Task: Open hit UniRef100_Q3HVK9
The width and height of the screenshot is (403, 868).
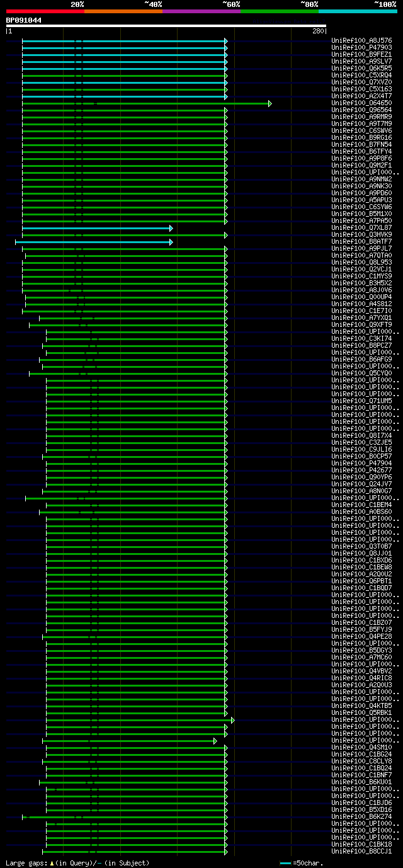Action: (x=361, y=235)
